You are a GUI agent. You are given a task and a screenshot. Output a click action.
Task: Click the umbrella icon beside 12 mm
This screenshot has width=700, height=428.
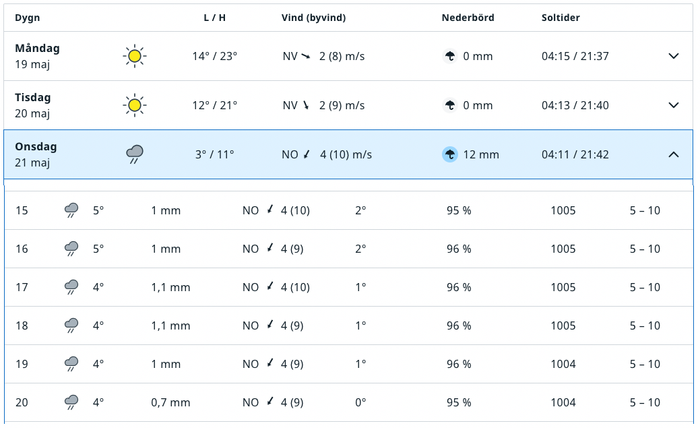point(450,154)
